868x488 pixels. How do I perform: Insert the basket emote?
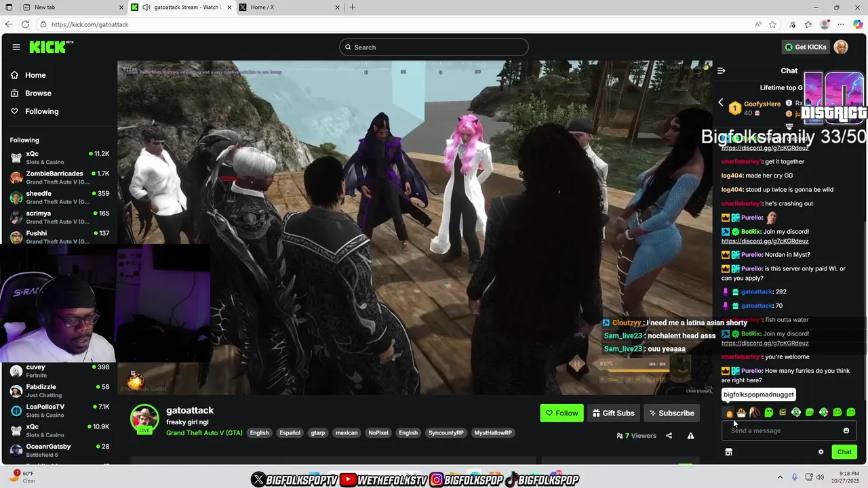[741, 412]
